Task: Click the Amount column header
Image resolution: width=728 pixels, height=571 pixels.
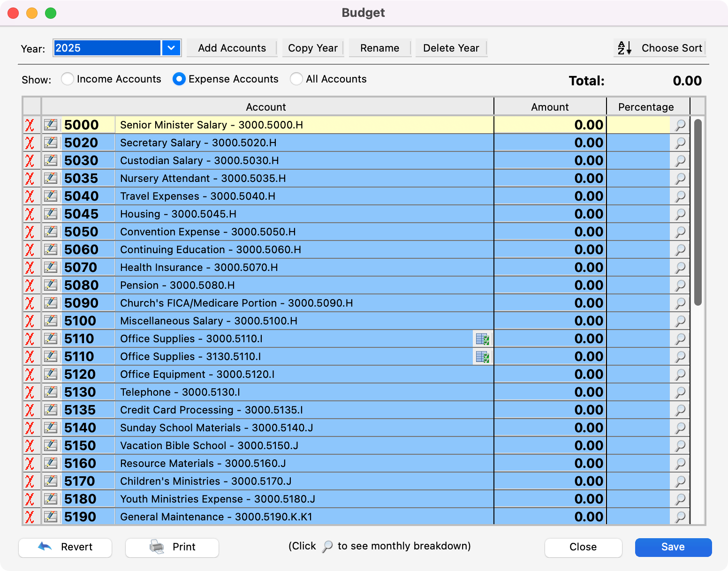Action: (x=550, y=107)
